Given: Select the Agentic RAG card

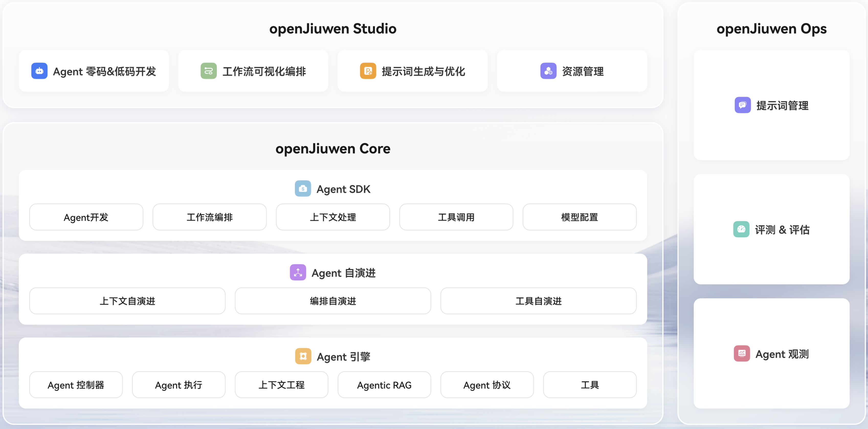Looking at the screenshot, I should (x=384, y=384).
